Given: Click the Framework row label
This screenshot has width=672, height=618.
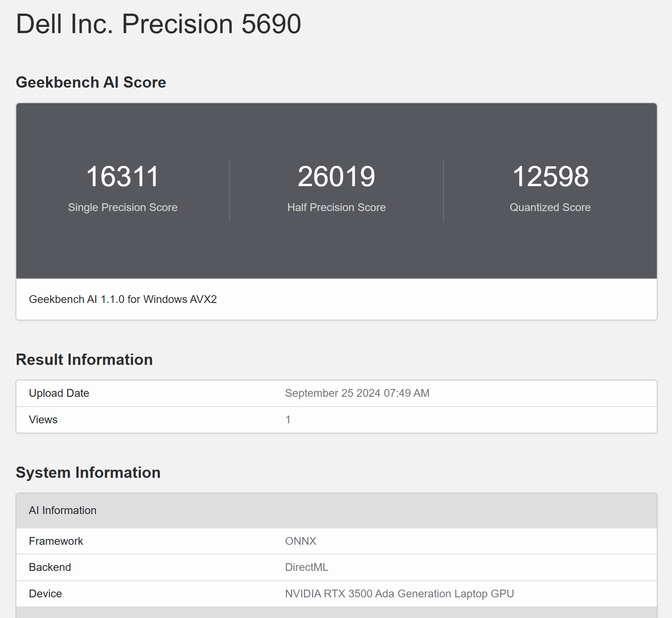Looking at the screenshot, I should (56, 541).
